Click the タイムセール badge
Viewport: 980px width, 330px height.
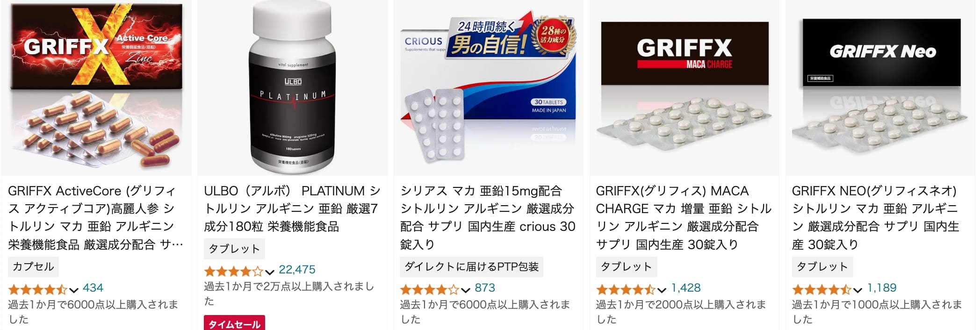pos(234,323)
